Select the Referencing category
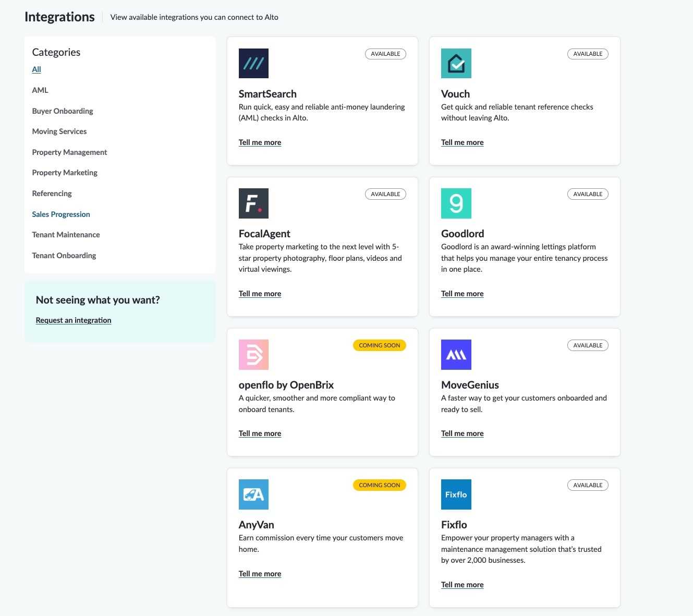Screen dimensions: 693x616 click(52, 194)
